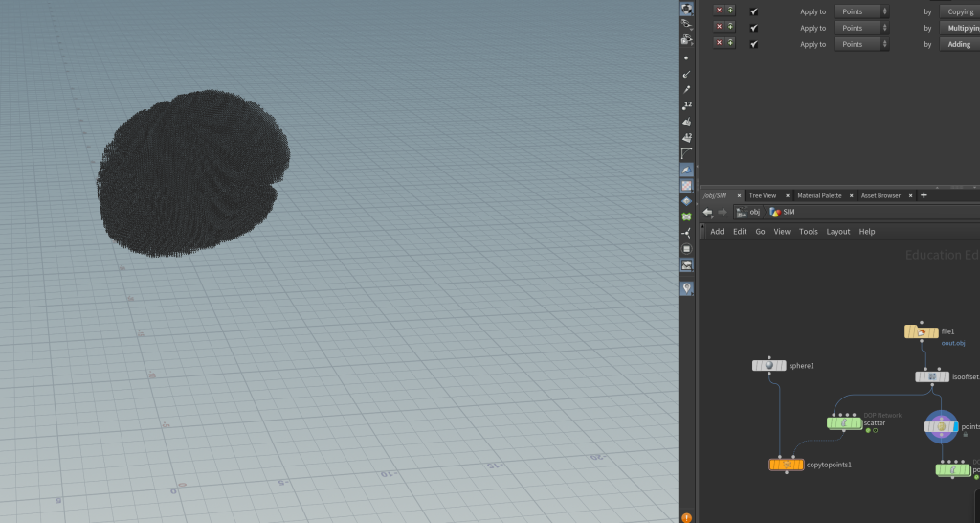
Task: Click the display points icon in toolbar
Action: [x=686, y=57]
